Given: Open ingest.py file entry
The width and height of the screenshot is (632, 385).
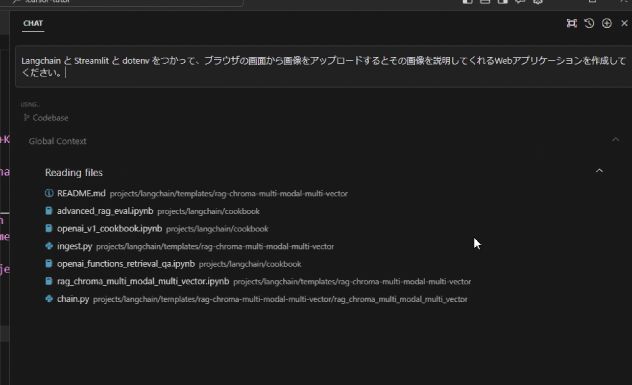Looking at the screenshot, I should (x=75, y=246).
